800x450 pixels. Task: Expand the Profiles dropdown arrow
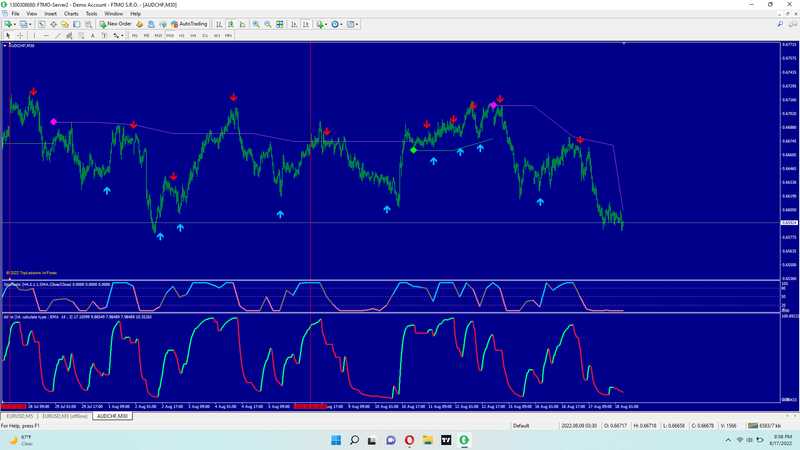point(30,24)
